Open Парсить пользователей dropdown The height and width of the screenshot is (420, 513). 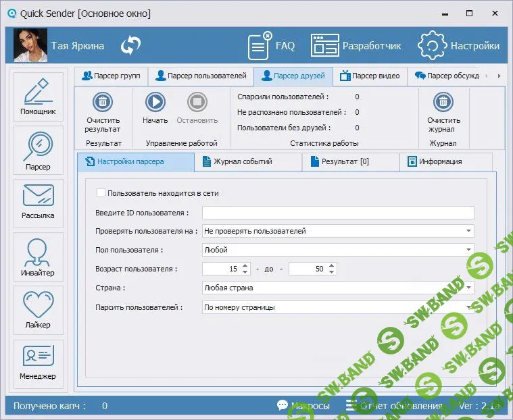338,307
